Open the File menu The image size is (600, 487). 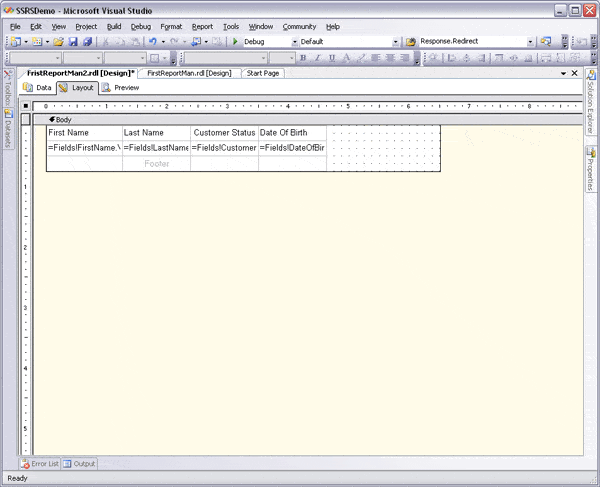15,26
